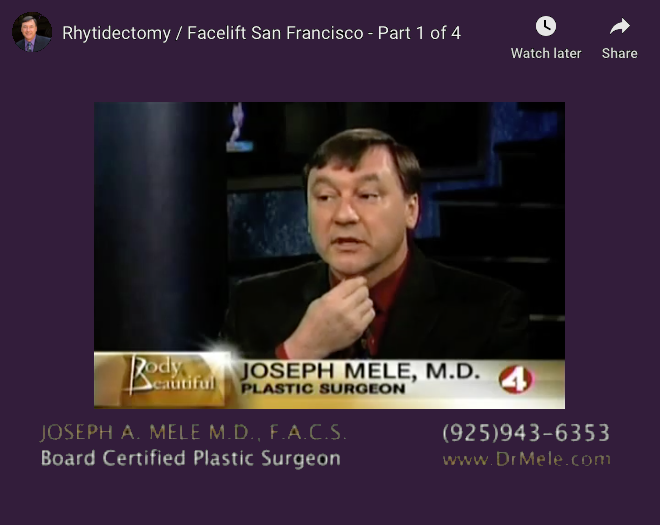Click the Watch later clock icon

click(546, 26)
